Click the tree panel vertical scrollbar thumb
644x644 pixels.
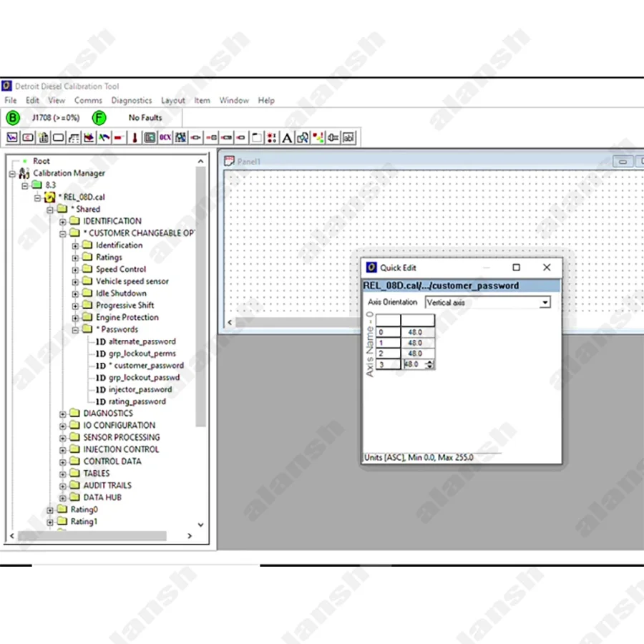[x=200, y=296]
